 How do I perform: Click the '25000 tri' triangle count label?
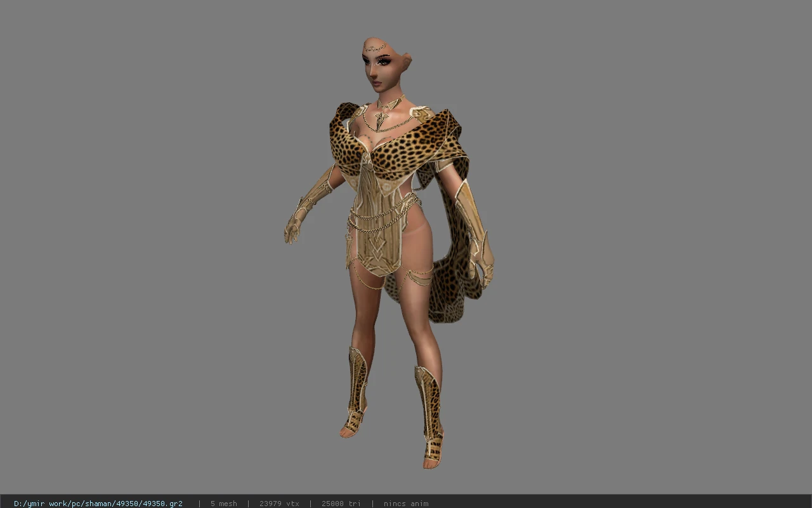(x=341, y=504)
